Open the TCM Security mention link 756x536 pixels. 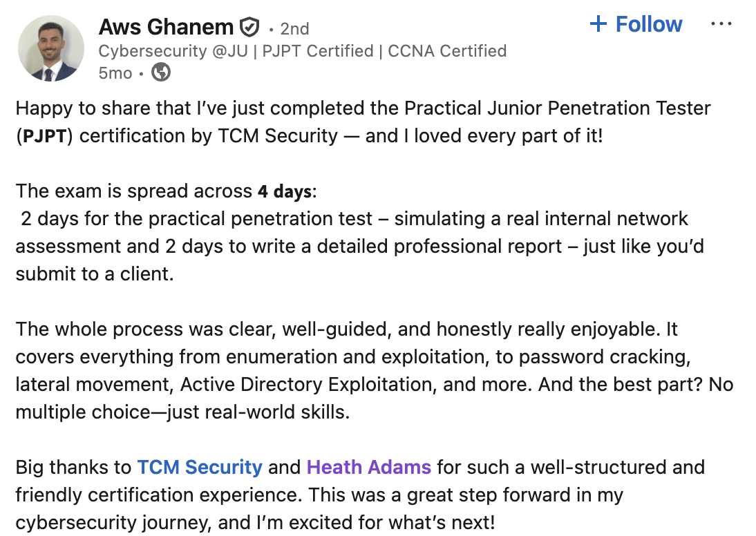[x=200, y=468]
